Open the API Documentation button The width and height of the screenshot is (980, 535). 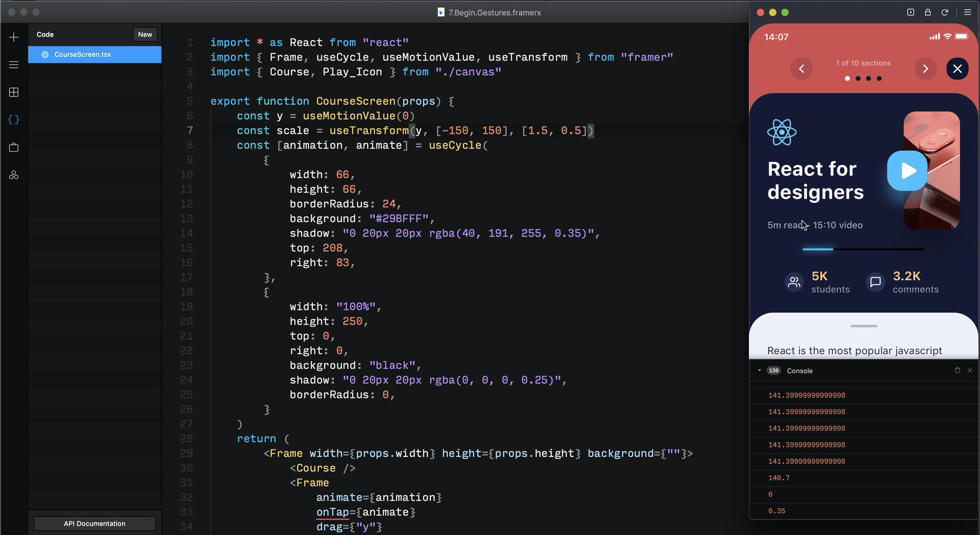tap(94, 524)
